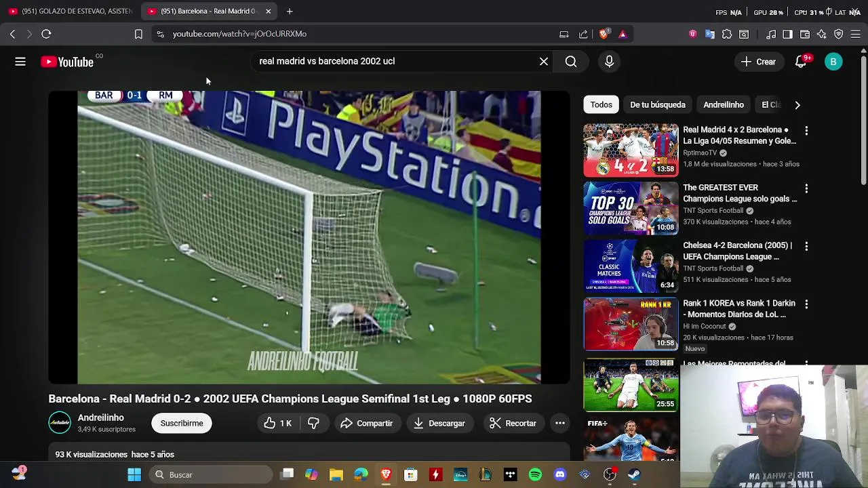
Task: Open Discord from the taskbar
Action: [x=560, y=474]
